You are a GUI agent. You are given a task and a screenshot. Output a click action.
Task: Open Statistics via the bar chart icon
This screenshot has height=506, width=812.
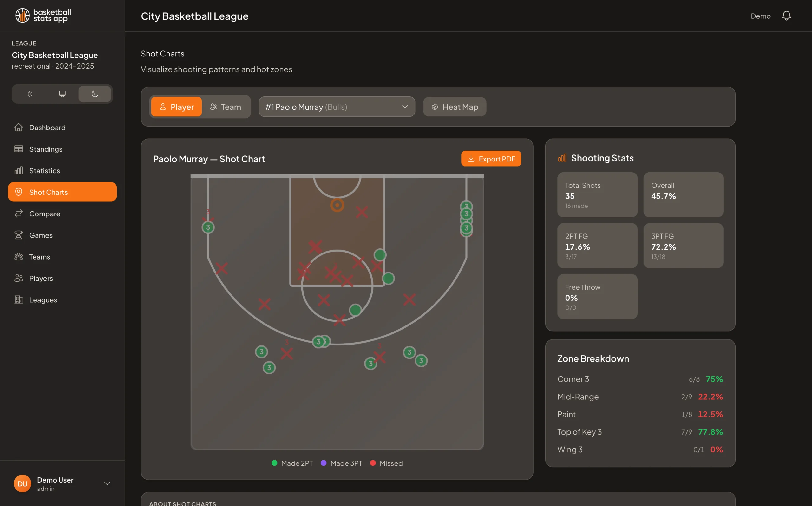tap(19, 170)
